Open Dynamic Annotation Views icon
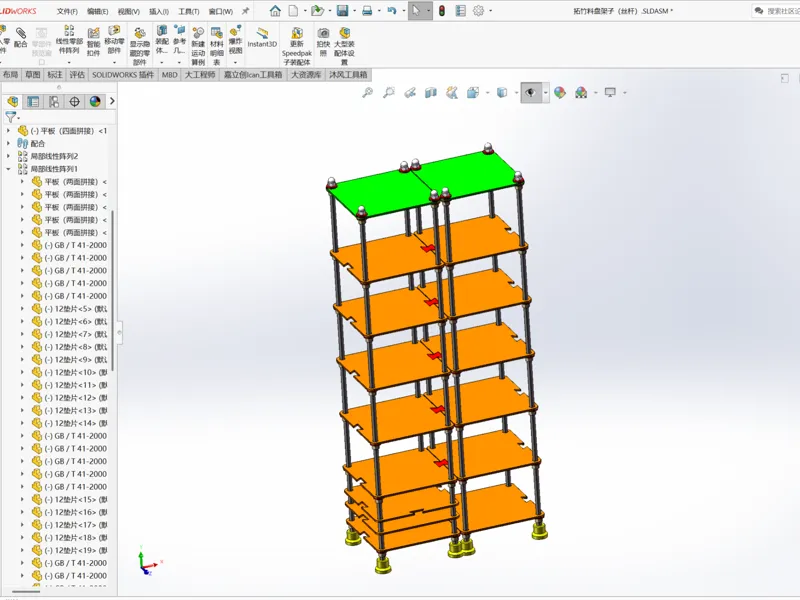The image size is (800, 600). tap(452, 92)
